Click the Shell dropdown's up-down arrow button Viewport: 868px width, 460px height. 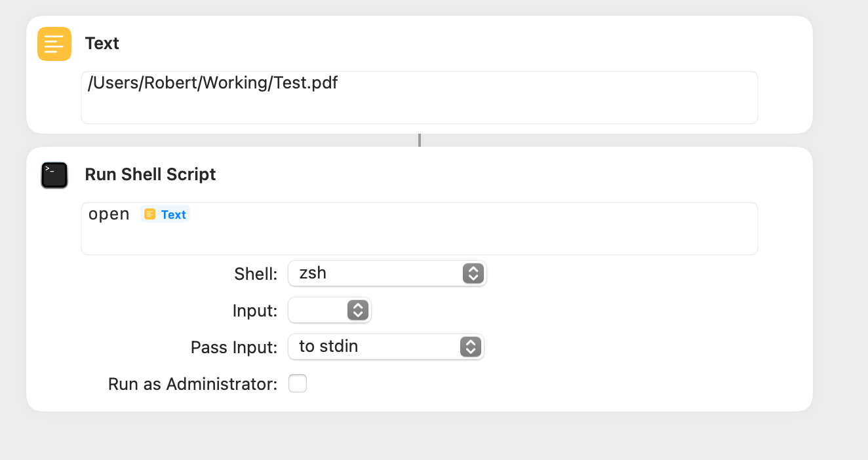[473, 273]
